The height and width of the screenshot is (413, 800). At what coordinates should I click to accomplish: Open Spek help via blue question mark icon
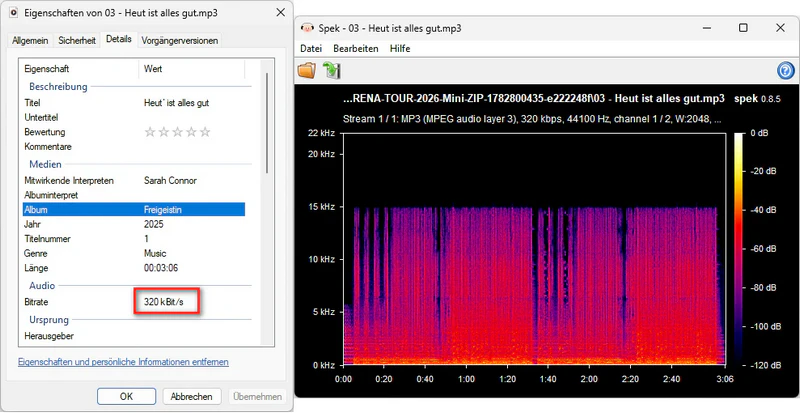pyautogui.click(x=786, y=70)
